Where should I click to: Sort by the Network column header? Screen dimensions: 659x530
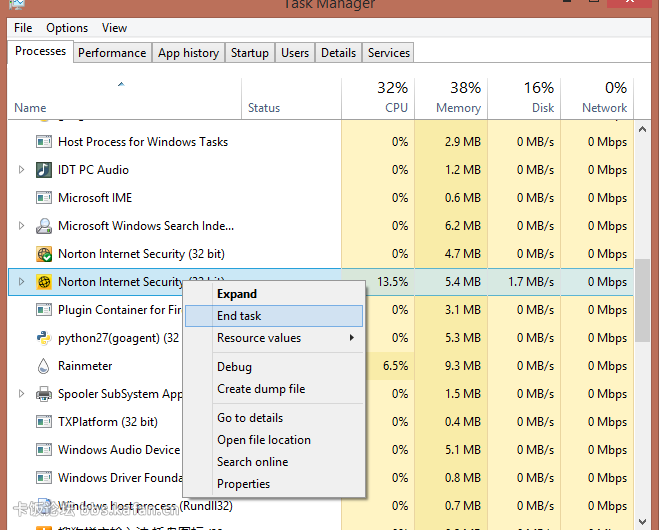coord(597,98)
